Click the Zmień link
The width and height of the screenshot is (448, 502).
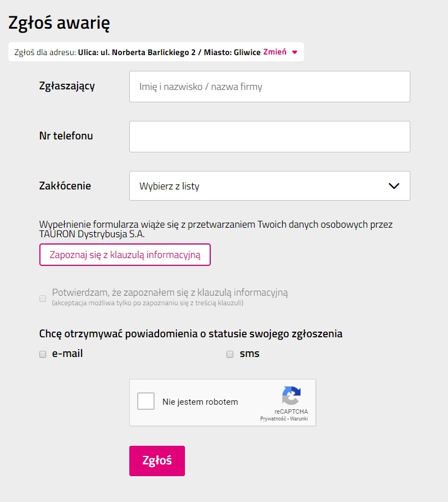click(x=275, y=52)
